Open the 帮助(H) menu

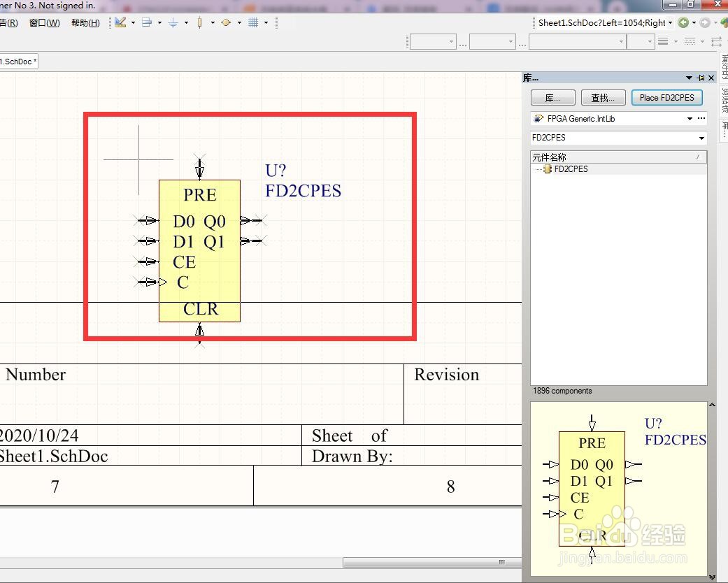(x=85, y=23)
